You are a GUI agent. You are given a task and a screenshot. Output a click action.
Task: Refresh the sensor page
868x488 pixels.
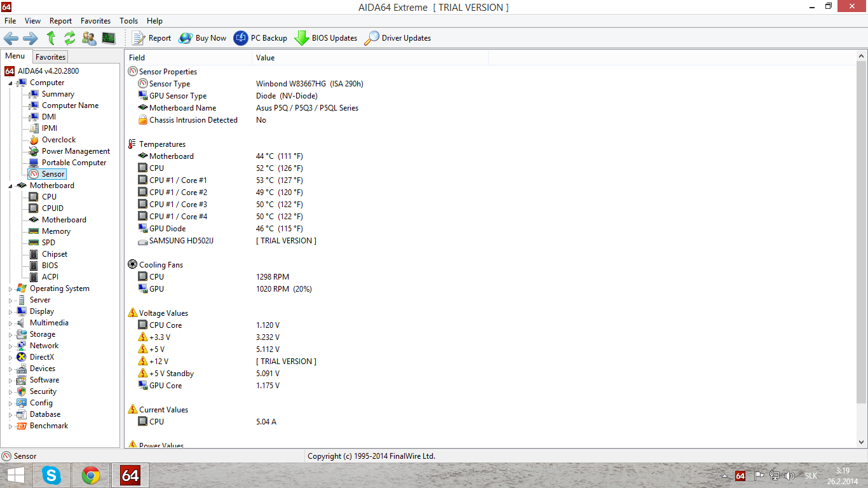[x=70, y=38]
